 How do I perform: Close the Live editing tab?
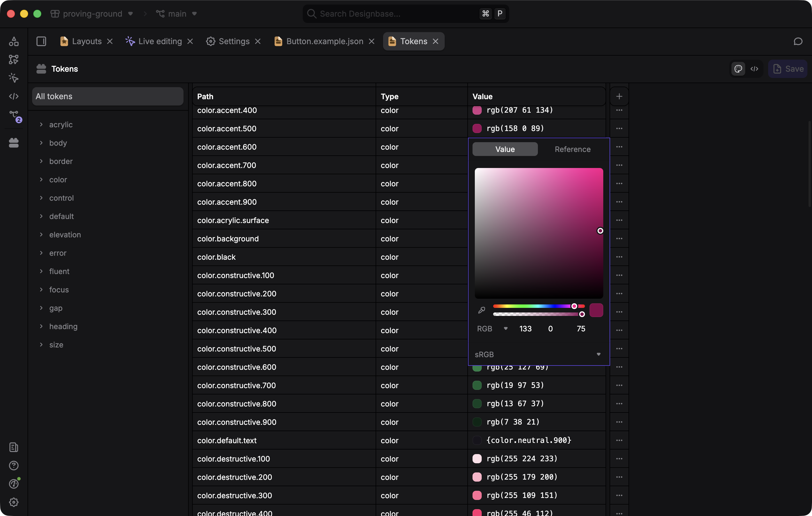pos(190,41)
